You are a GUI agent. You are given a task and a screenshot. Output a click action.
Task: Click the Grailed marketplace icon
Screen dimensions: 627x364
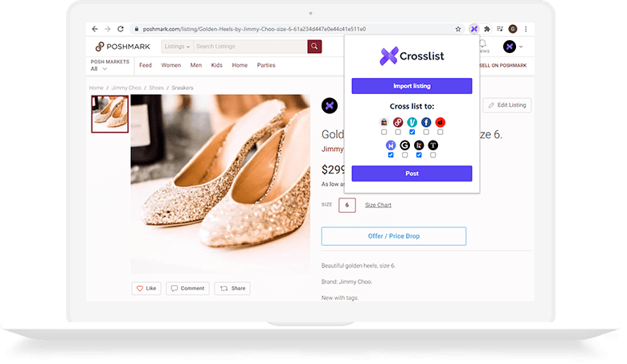(404, 145)
